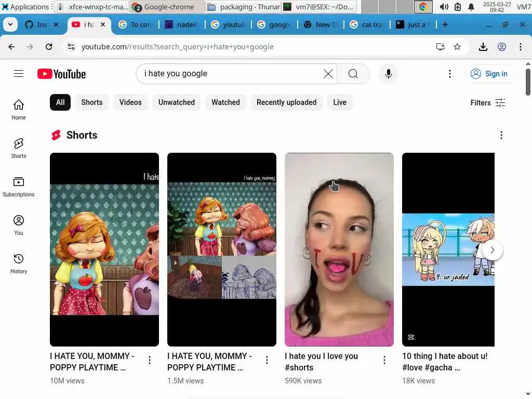532x399 pixels.
Task: Switch to the New T tab
Action: tap(320, 24)
